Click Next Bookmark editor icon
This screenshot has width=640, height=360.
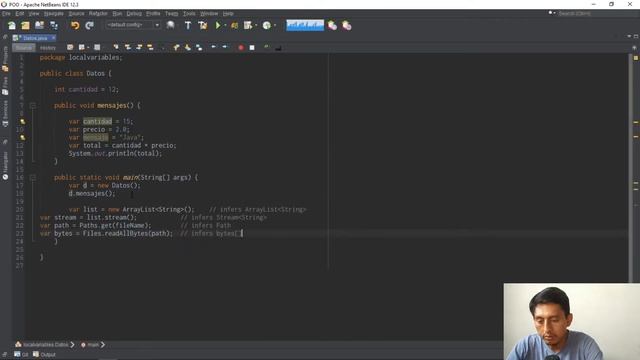(188, 47)
